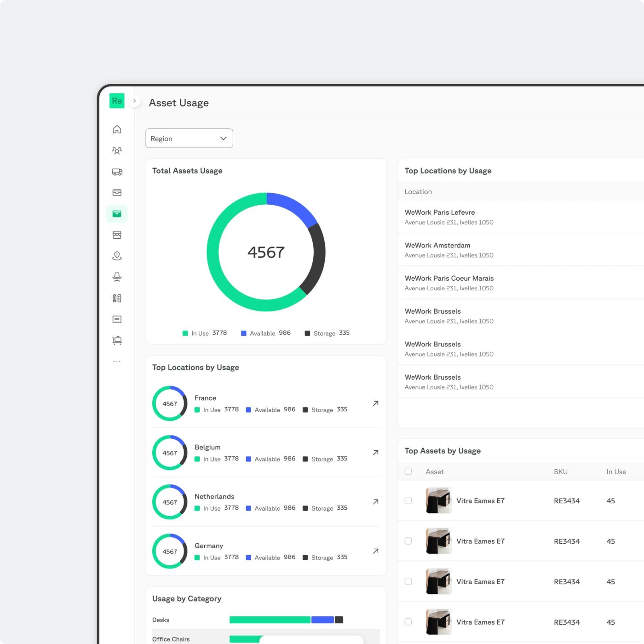This screenshot has height=644, width=644.
Task: Tick checkbox of third Vitra Eames E7 row
Action: 408,581
